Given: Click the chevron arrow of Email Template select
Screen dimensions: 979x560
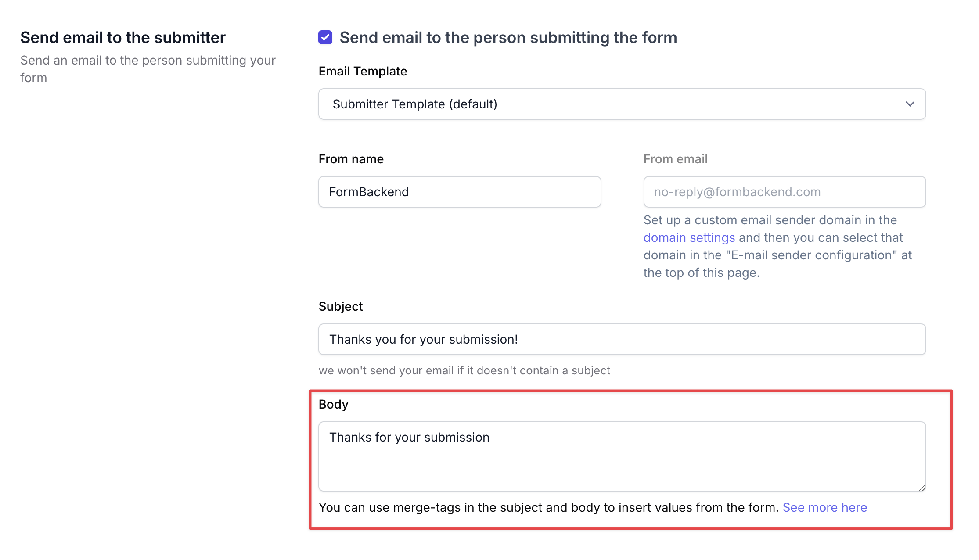Looking at the screenshot, I should [x=910, y=104].
